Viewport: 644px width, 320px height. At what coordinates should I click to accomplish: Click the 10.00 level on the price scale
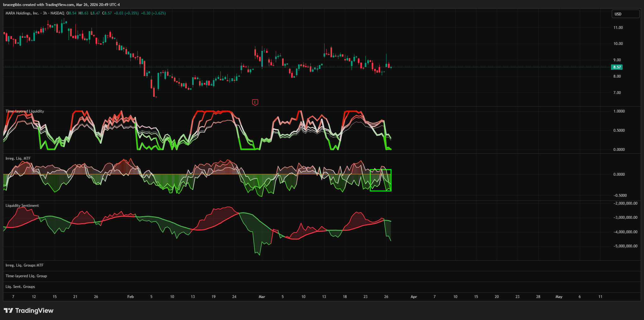coord(618,44)
